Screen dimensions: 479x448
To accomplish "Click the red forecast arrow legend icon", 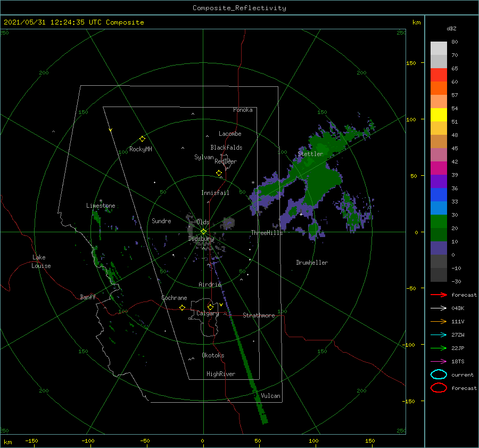I will point(439,295).
